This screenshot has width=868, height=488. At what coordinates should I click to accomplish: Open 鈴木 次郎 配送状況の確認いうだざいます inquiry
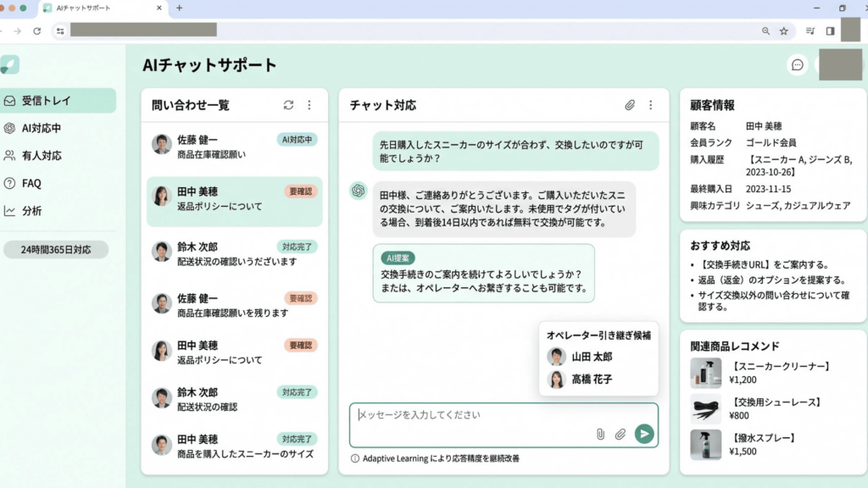coord(235,254)
